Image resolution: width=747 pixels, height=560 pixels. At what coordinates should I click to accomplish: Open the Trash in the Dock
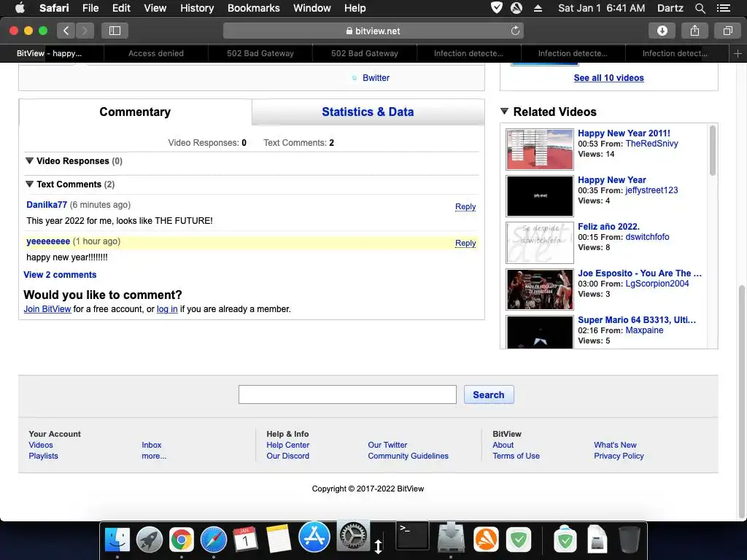tap(629, 540)
